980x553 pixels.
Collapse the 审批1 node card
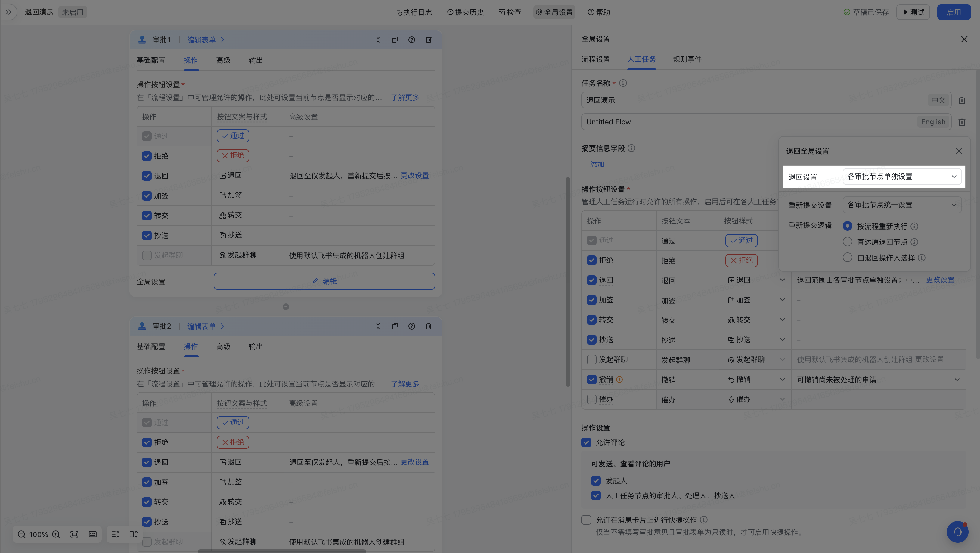click(x=378, y=40)
